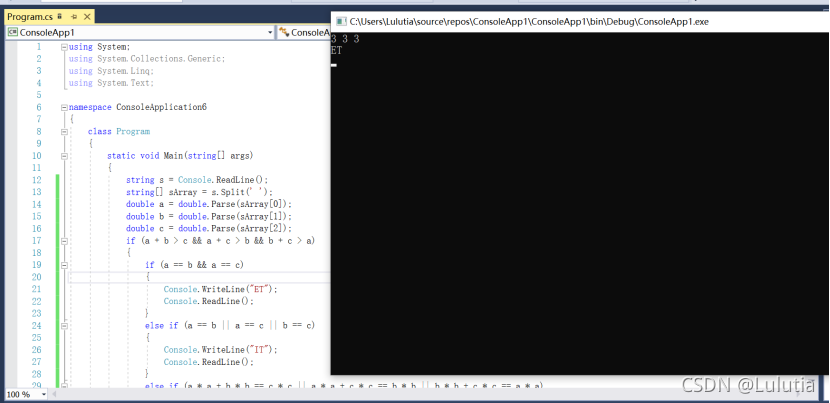Image resolution: width=830 pixels, height=403 pixels.
Task: Collapse the if (a == b && a == c) block
Action: click(x=64, y=265)
